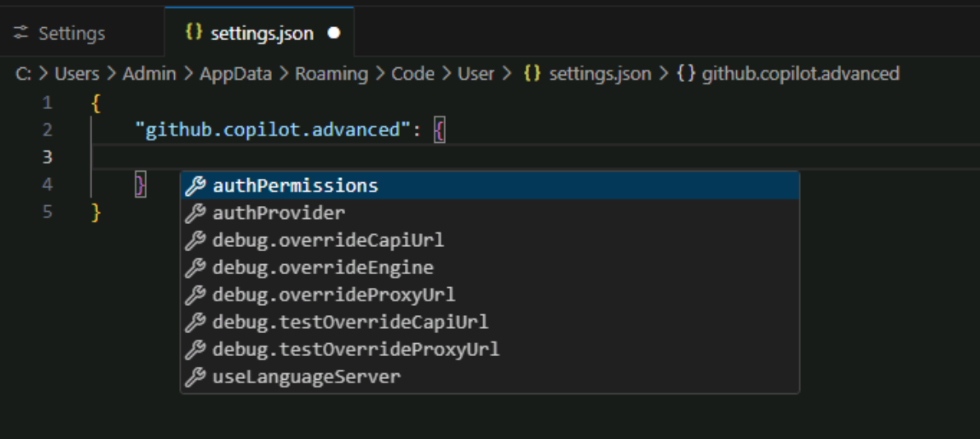Click braces icon before github.copilot.advanced breadcrumb
Viewport: 980px width, 439px height.
tap(686, 74)
